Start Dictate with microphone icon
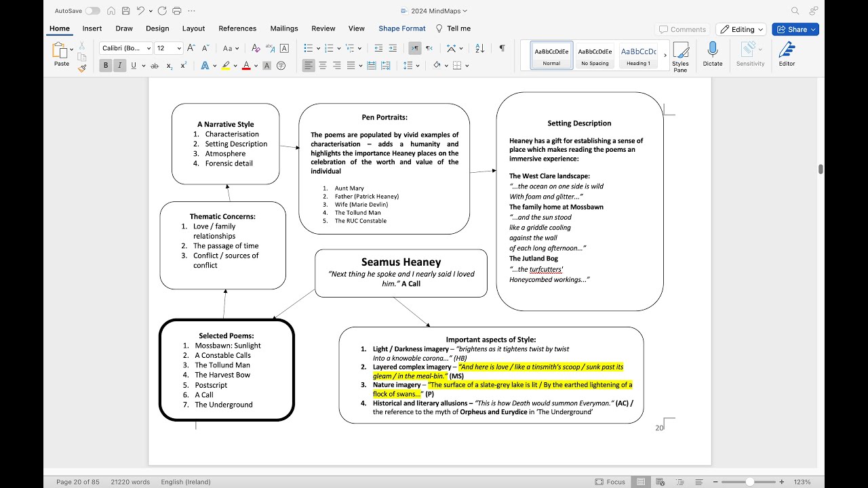The height and width of the screenshot is (488, 868). 713,54
